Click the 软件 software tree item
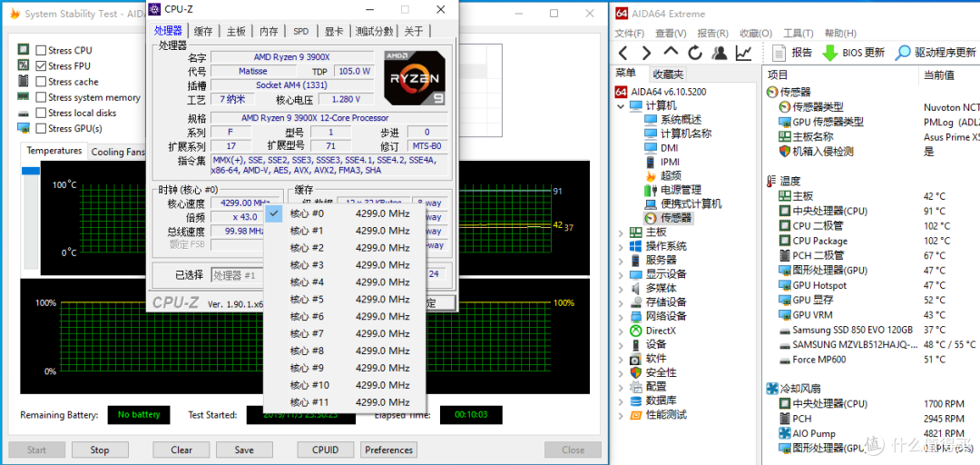 [x=649, y=359]
